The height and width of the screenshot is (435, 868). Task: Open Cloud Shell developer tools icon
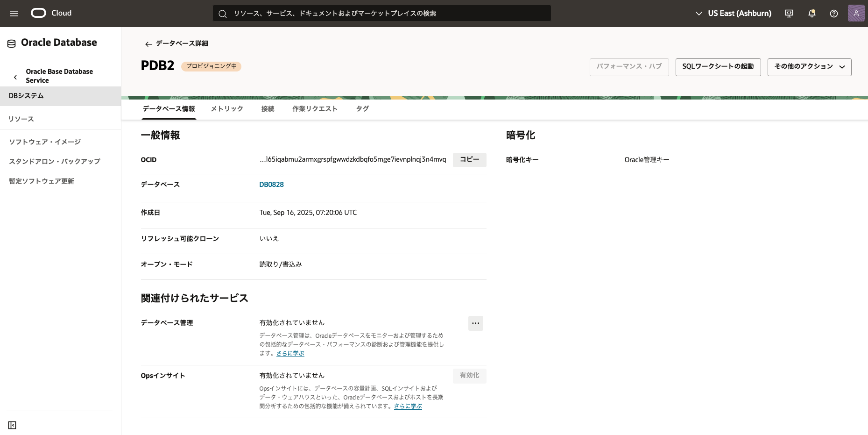point(789,14)
